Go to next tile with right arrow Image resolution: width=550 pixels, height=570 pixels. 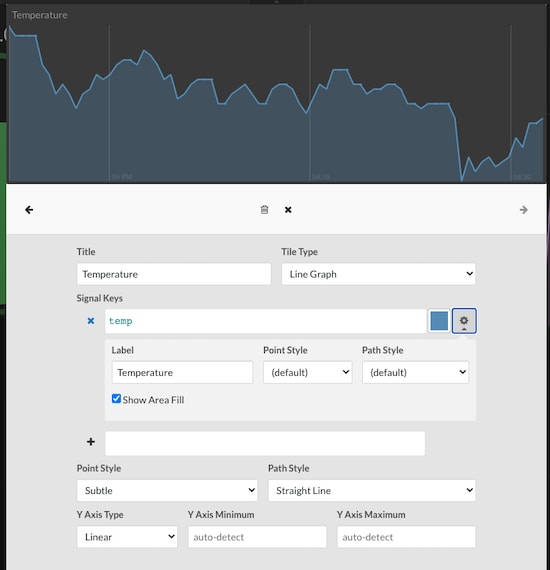click(523, 210)
